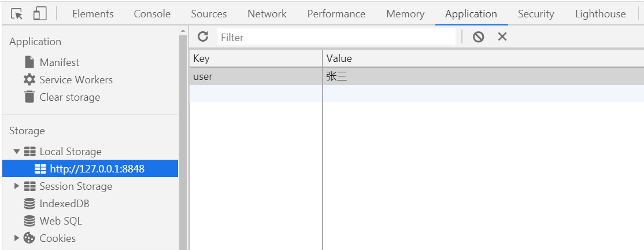Image resolution: width=644 pixels, height=250 pixels.
Task: Click the Value column header
Action: pyautogui.click(x=339, y=58)
